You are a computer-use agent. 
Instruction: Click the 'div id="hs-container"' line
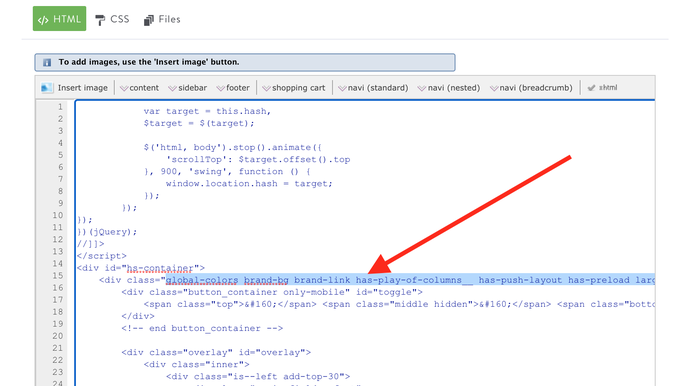[141, 268]
